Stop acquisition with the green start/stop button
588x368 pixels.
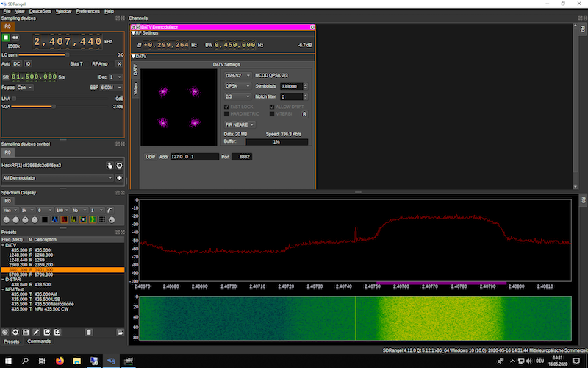[x=6, y=36]
